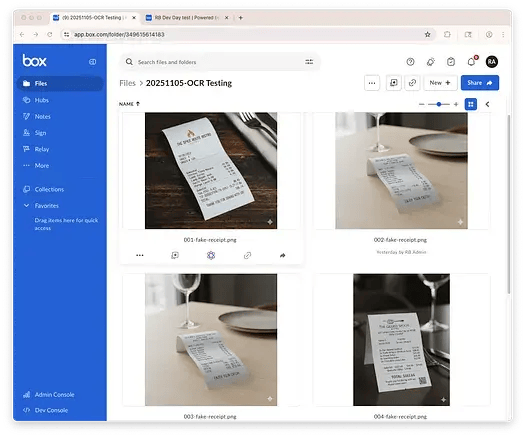
Task: Click the blue Share button
Action: tap(480, 83)
